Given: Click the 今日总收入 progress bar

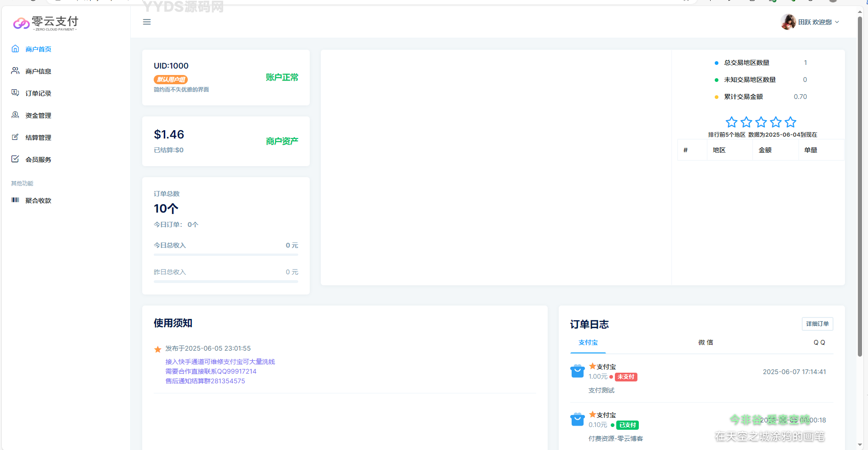Looking at the screenshot, I should point(226,254).
